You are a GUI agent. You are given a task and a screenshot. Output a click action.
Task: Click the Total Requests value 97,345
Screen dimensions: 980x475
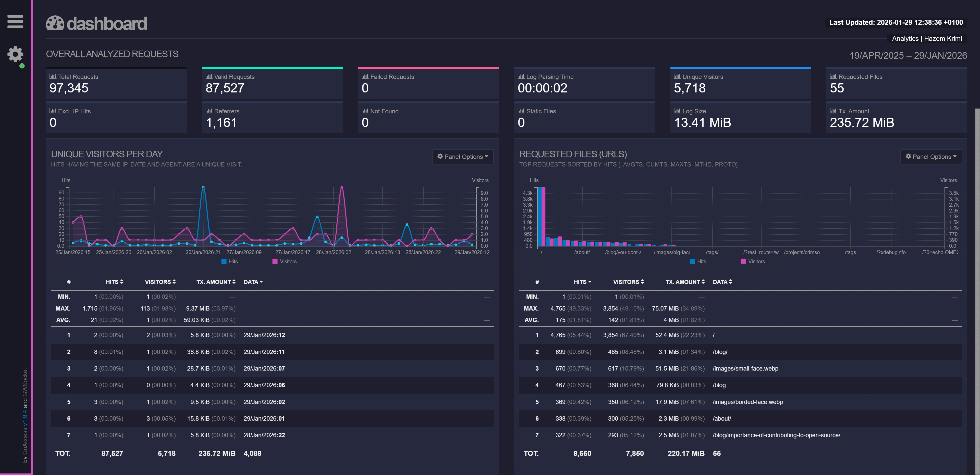pos(69,88)
